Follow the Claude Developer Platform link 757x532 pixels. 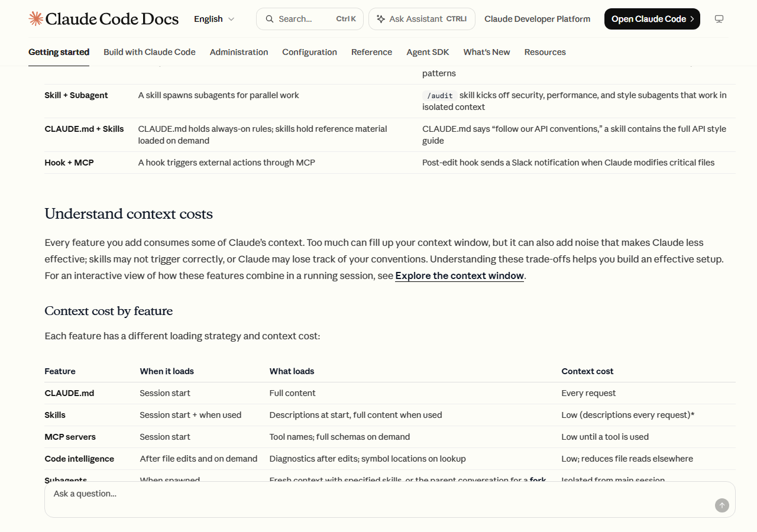pyautogui.click(x=538, y=19)
